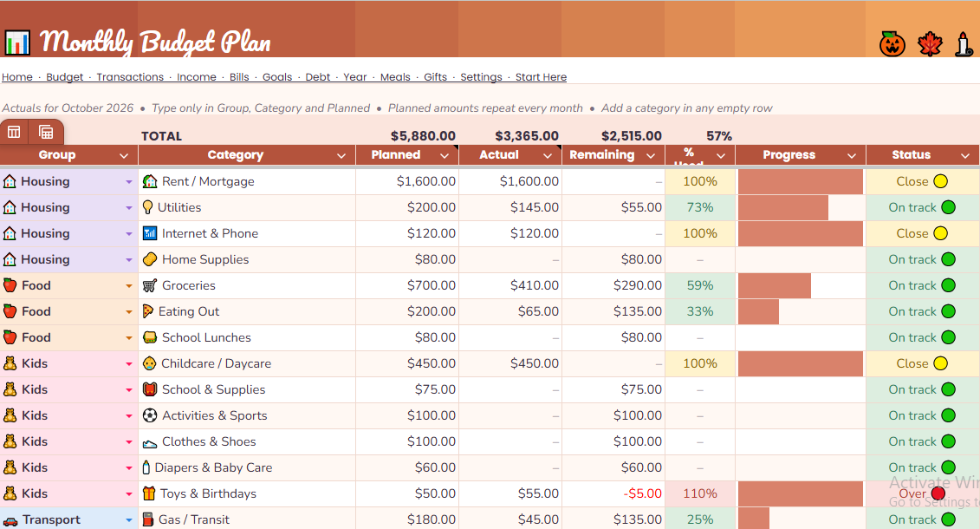Open group dropdown arrow in Toys & Birthdays row

(x=129, y=494)
